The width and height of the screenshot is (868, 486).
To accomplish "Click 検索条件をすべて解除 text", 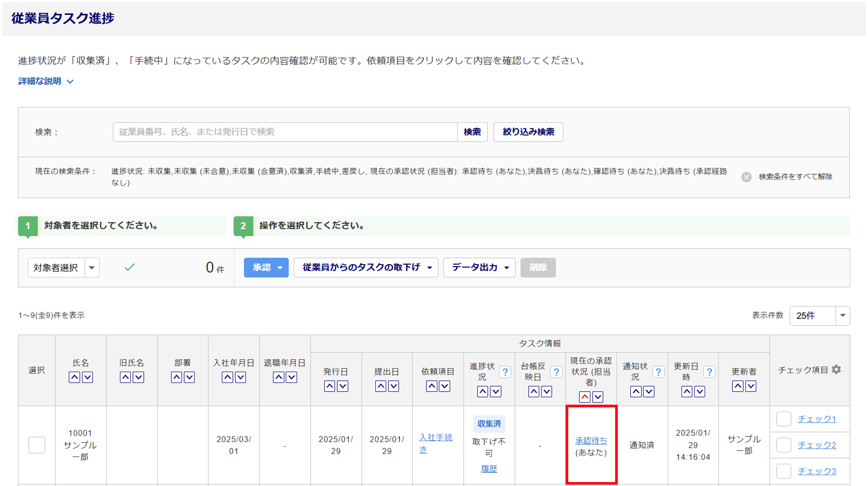I will point(795,177).
